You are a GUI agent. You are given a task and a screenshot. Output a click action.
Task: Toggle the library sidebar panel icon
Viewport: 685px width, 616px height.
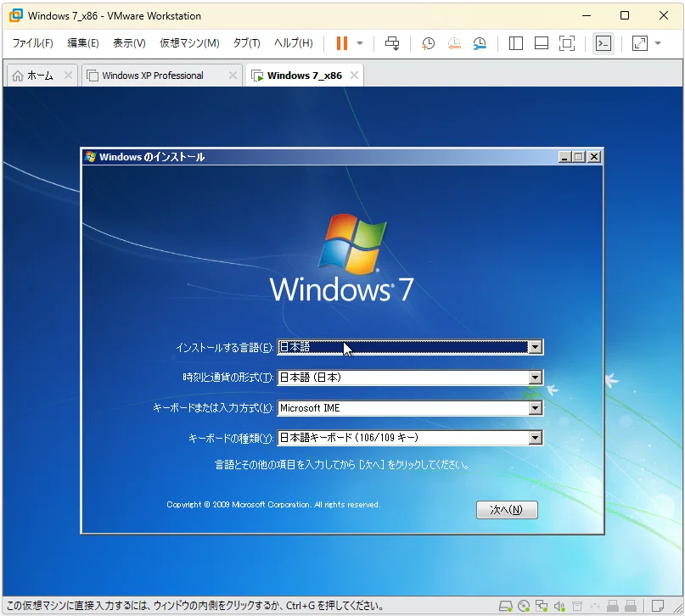click(x=516, y=43)
